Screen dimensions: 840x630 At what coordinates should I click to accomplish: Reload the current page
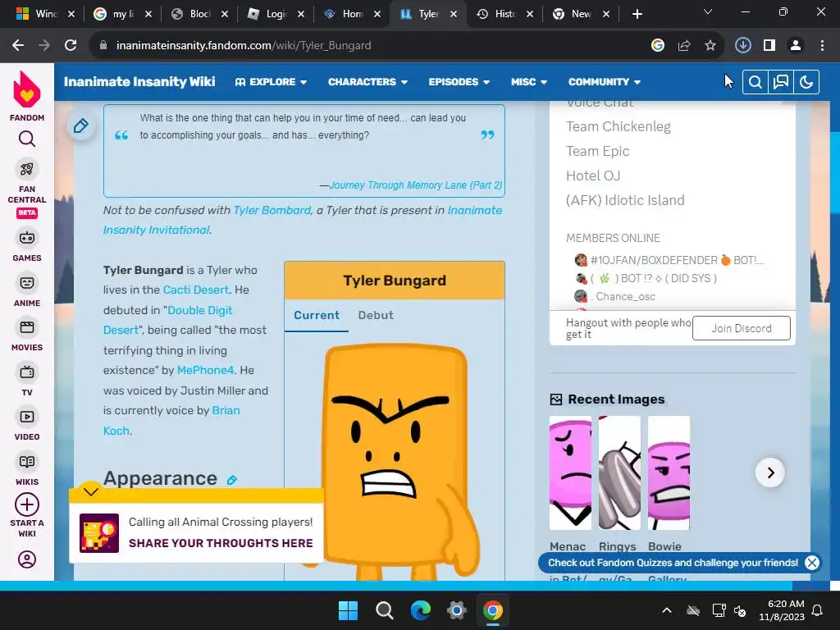coord(71,46)
